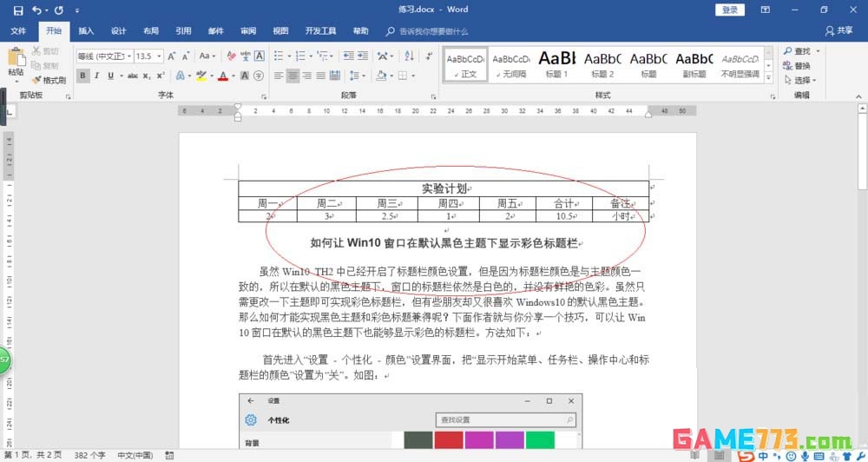This screenshot has height=462, width=868.
Task: Switch to the Review (审阅) tab
Action: tap(248, 31)
